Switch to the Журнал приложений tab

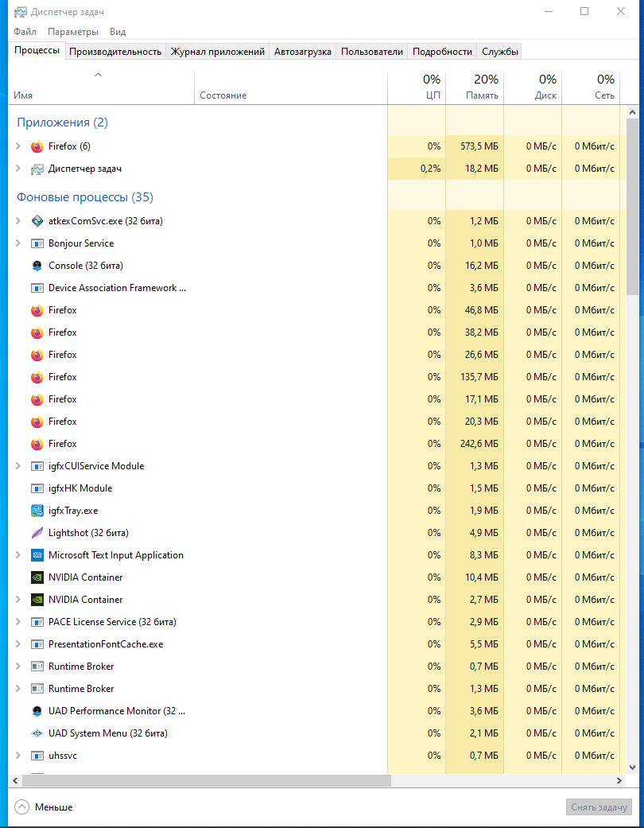click(x=218, y=51)
